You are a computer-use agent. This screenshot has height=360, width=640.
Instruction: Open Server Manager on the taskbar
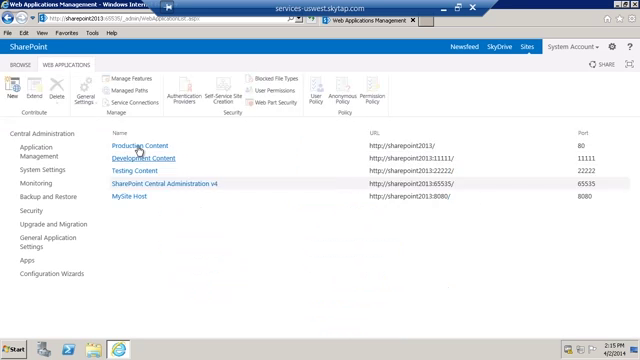[44, 349]
